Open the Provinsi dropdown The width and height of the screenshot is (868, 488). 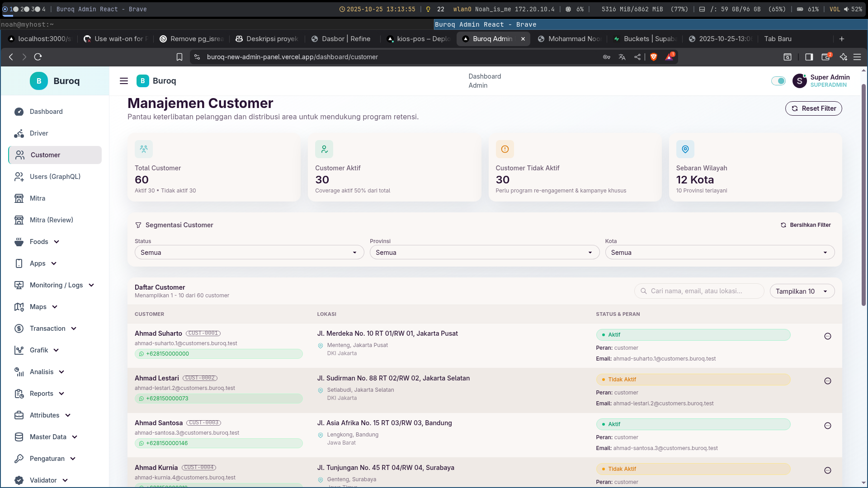pos(484,252)
